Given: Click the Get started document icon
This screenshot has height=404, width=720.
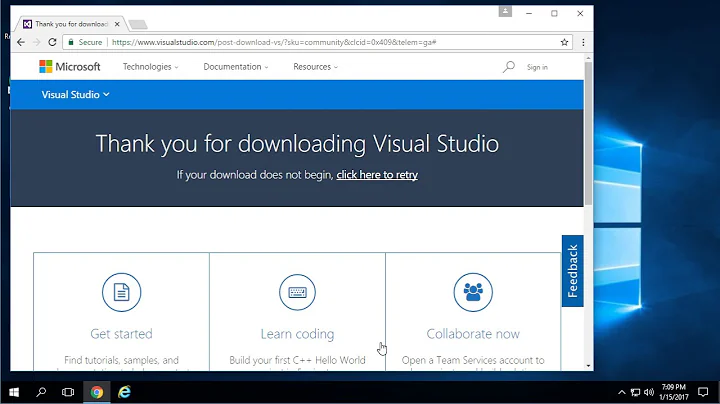Looking at the screenshot, I should 122,292.
